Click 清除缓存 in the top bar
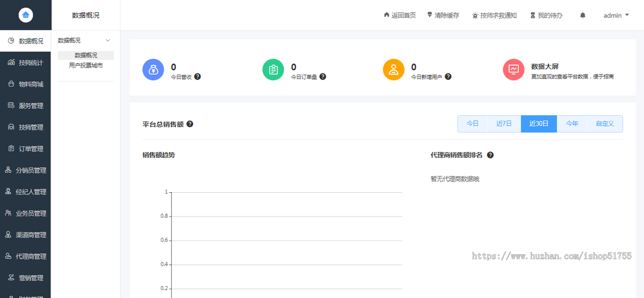This screenshot has width=644, height=298. coord(443,16)
